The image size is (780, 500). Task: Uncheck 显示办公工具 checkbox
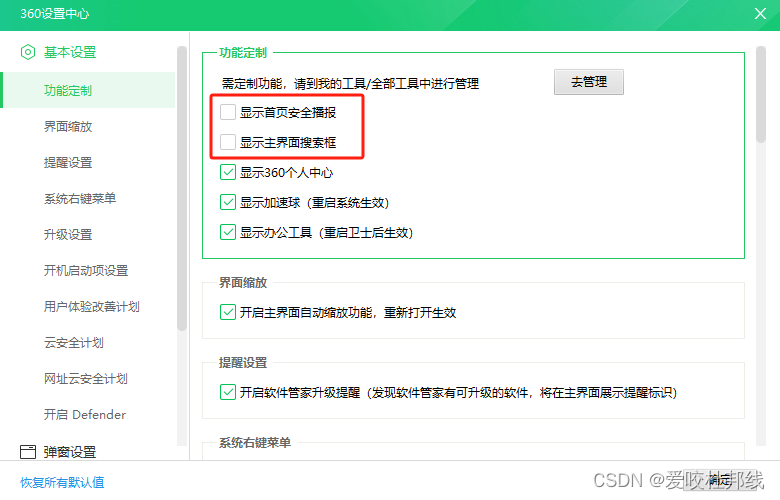coord(228,232)
